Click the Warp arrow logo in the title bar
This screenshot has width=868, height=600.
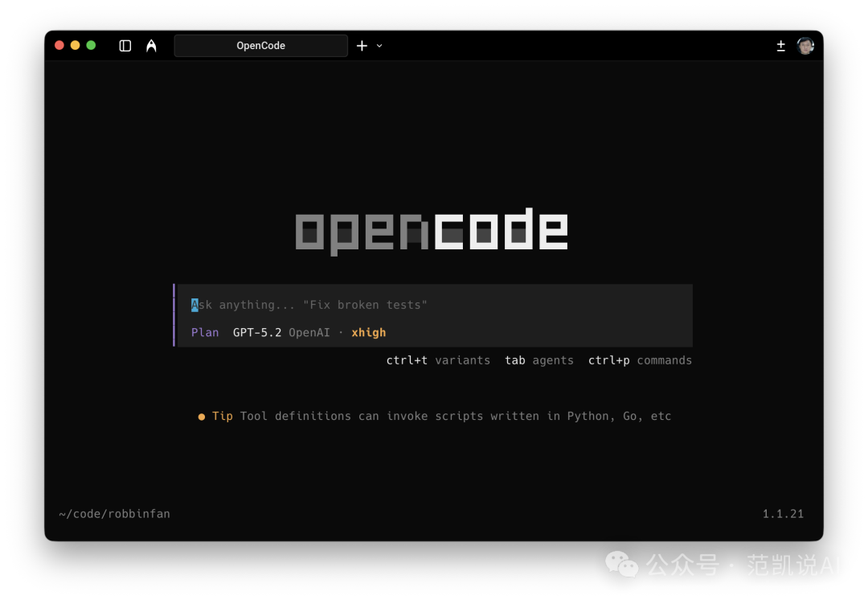[x=151, y=46]
